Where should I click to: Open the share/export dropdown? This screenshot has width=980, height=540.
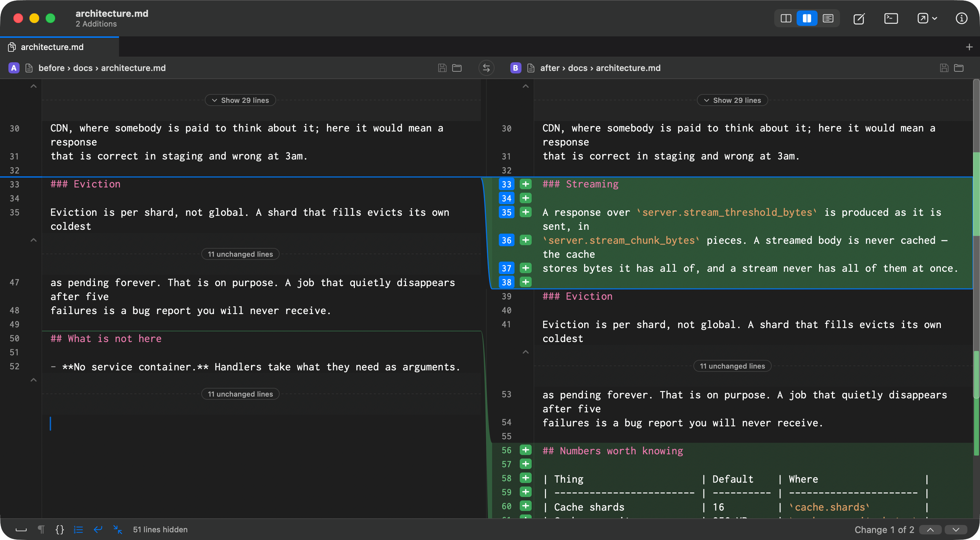tap(927, 18)
